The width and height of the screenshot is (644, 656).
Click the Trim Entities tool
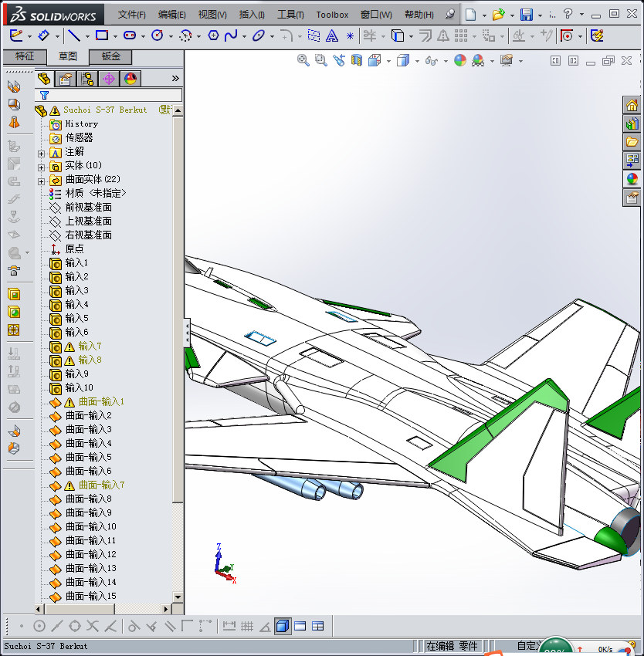pos(369,36)
